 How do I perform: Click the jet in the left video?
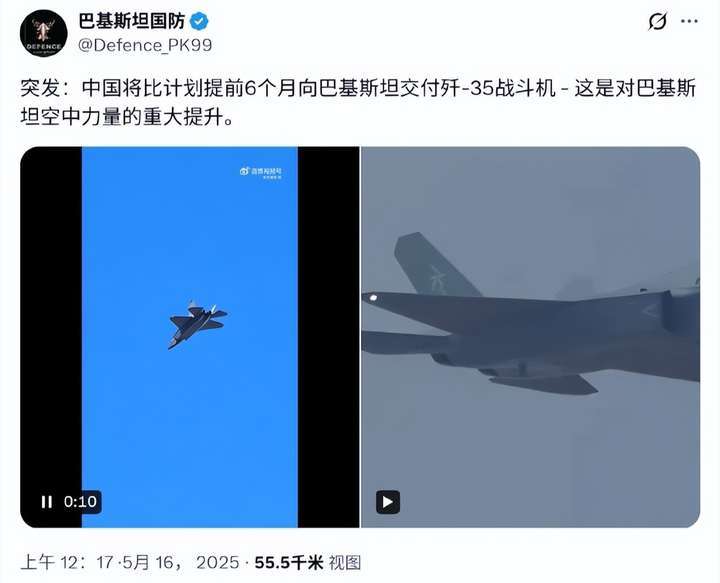(197, 324)
